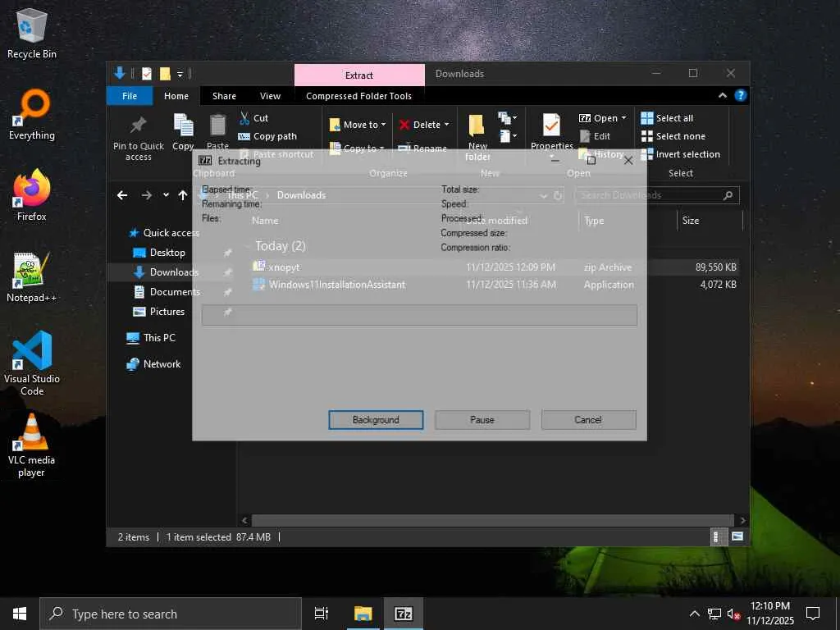Cancel the extraction
840x630 pixels.
588,420
